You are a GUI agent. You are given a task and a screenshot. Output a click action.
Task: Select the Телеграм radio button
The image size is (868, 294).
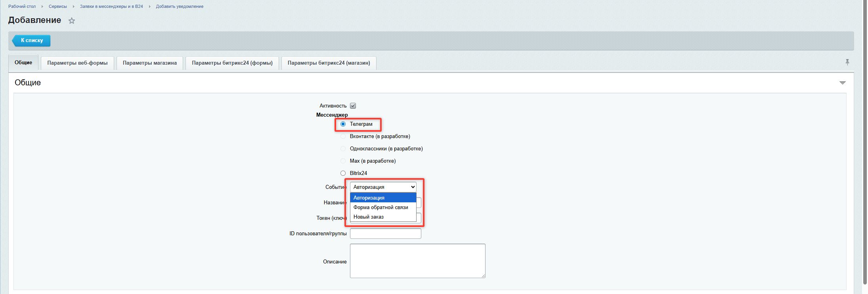click(x=343, y=124)
